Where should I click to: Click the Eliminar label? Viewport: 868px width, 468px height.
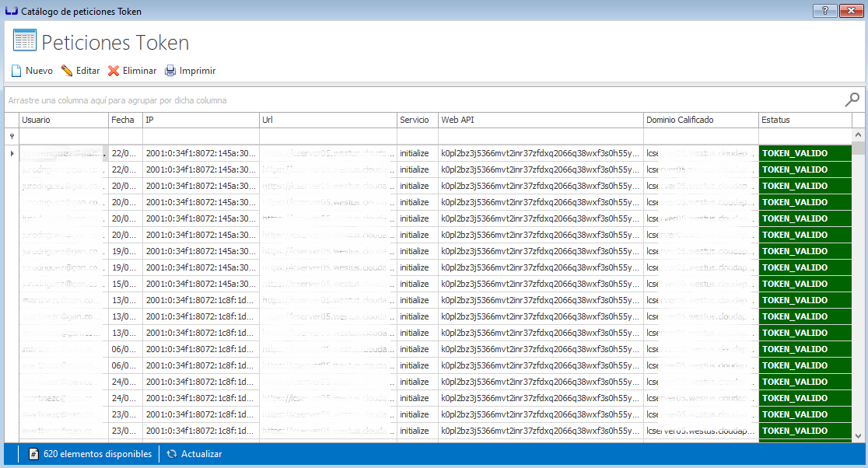tap(139, 71)
